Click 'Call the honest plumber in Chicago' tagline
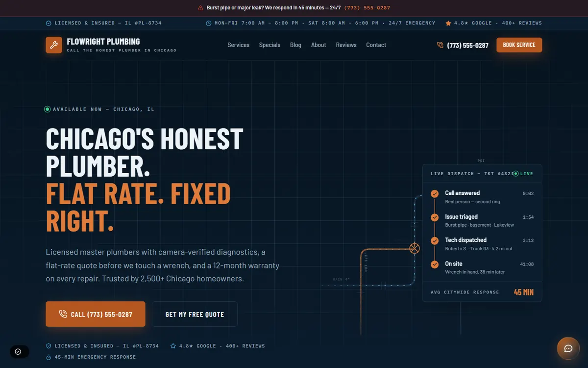The width and height of the screenshot is (588, 368). coord(122,51)
